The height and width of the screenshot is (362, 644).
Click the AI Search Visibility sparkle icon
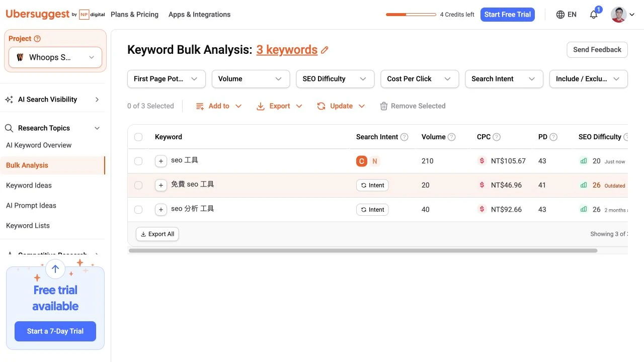[9, 100]
